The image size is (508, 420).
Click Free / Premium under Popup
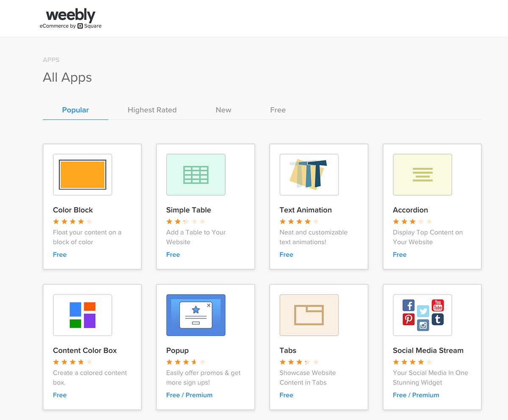[189, 395]
